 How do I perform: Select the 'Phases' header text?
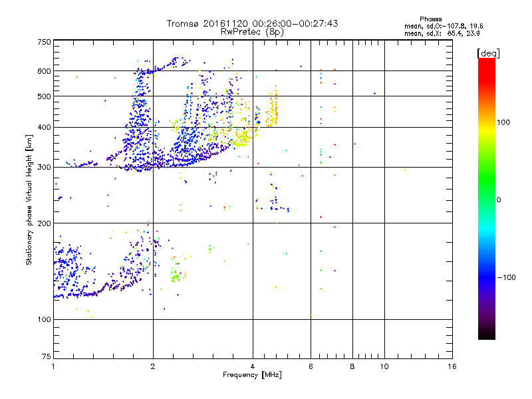430,19
